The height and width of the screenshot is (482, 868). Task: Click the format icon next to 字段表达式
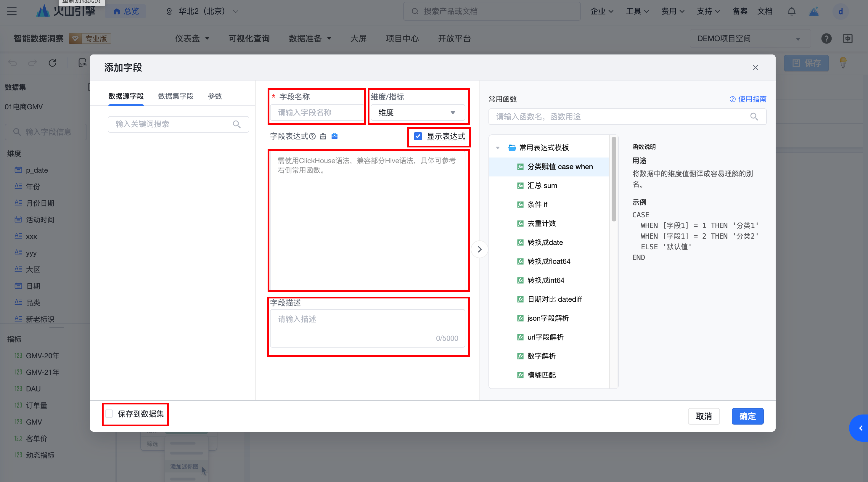pos(323,136)
